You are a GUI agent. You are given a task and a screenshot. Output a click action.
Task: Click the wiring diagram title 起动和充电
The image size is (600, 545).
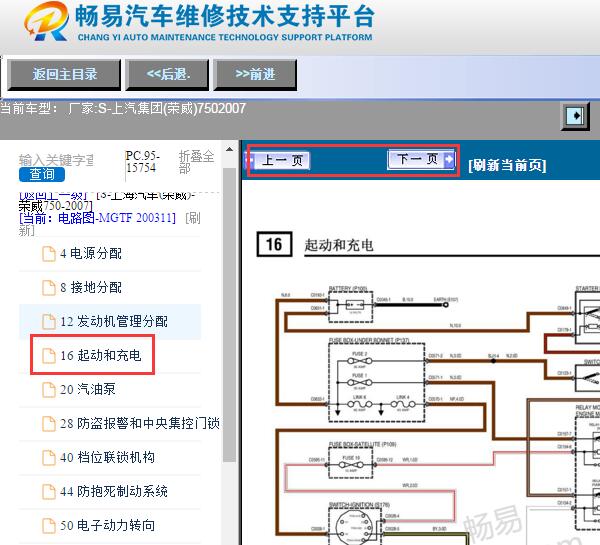[339, 245]
